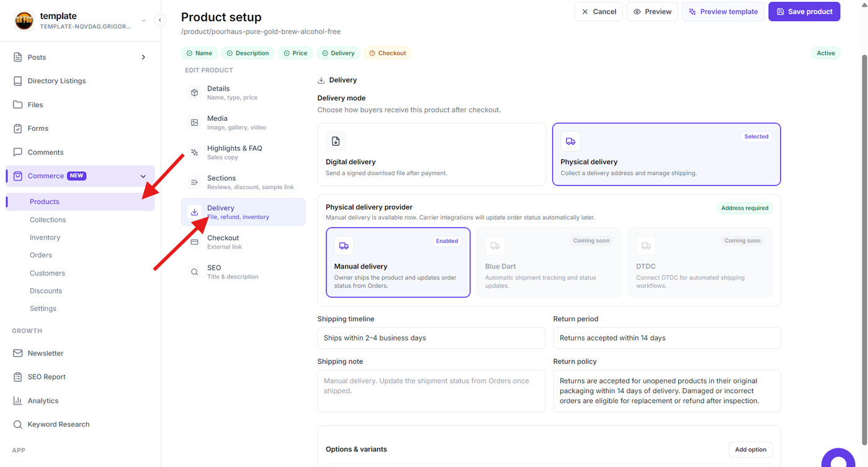
Task: Click the page vertical scrollbar
Action: [x=864, y=248]
